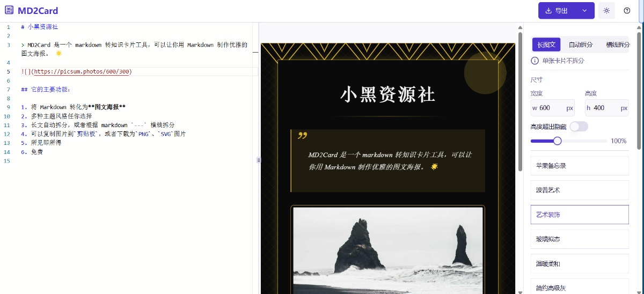
Task: Click the 100% zoom value label
Action: point(619,141)
